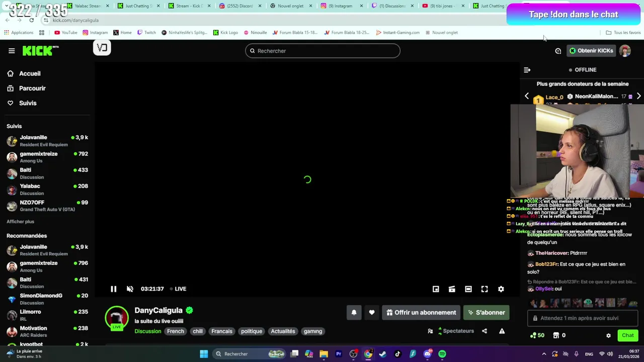Toggle theater mode on the player
The height and width of the screenshot is (362, 644).
pyautogui.click(x=468, y=289)
